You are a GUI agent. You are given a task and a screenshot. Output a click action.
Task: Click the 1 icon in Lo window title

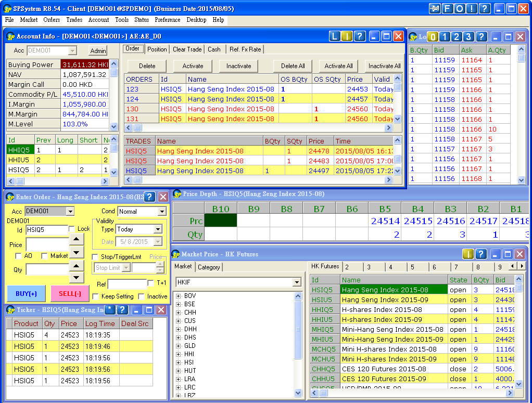(445, 36)
